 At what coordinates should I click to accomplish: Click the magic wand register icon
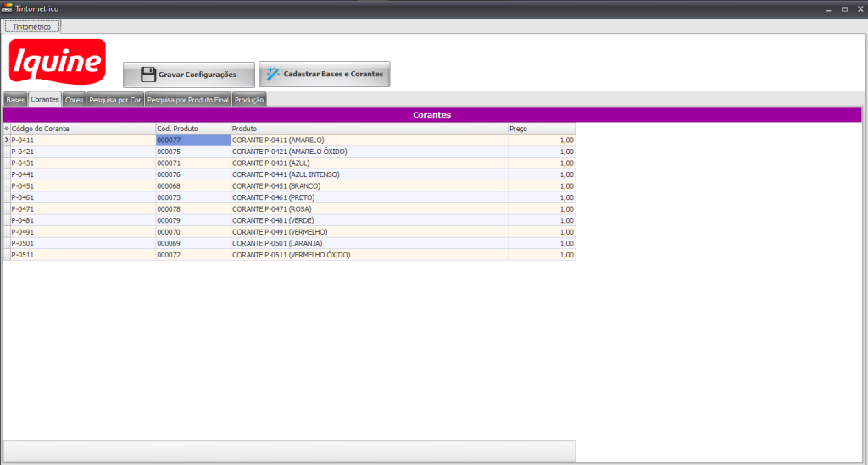[272, 74]
